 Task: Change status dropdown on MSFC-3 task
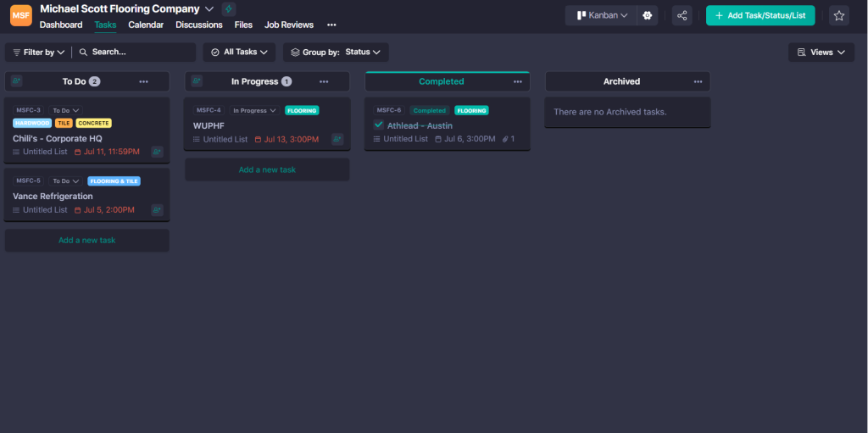[65, 110]
